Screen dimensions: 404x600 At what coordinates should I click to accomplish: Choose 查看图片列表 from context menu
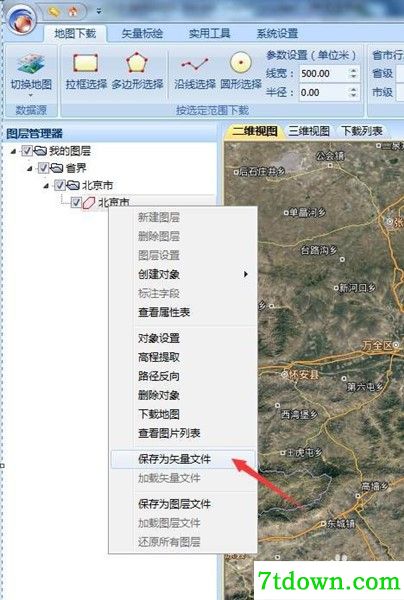click(x=183, y=433)
